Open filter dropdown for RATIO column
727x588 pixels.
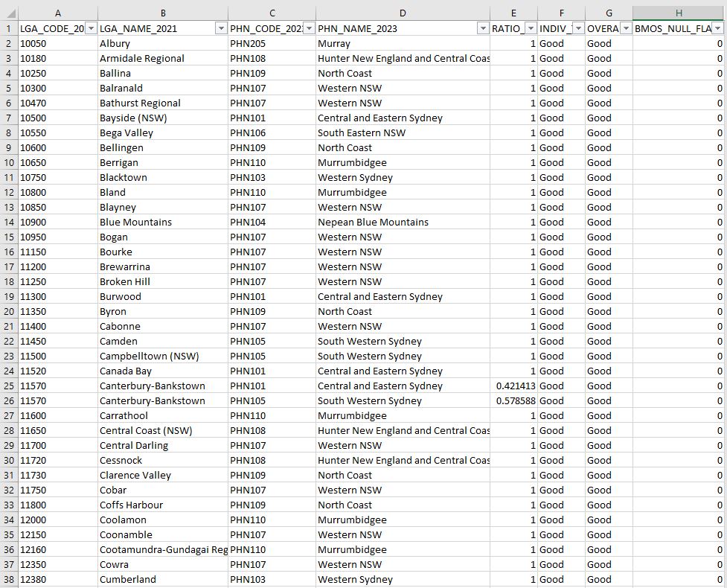tap(531, 28)
